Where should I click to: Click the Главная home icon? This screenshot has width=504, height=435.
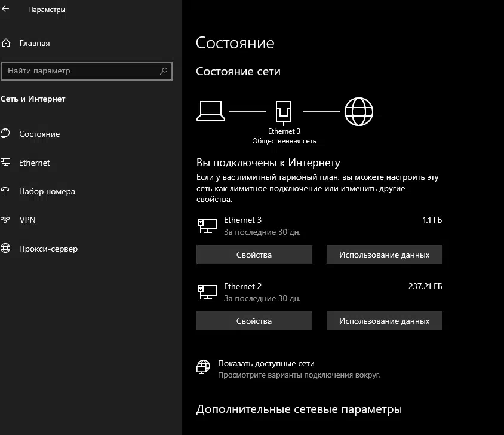pyautogui.click(x=6, y=43)
